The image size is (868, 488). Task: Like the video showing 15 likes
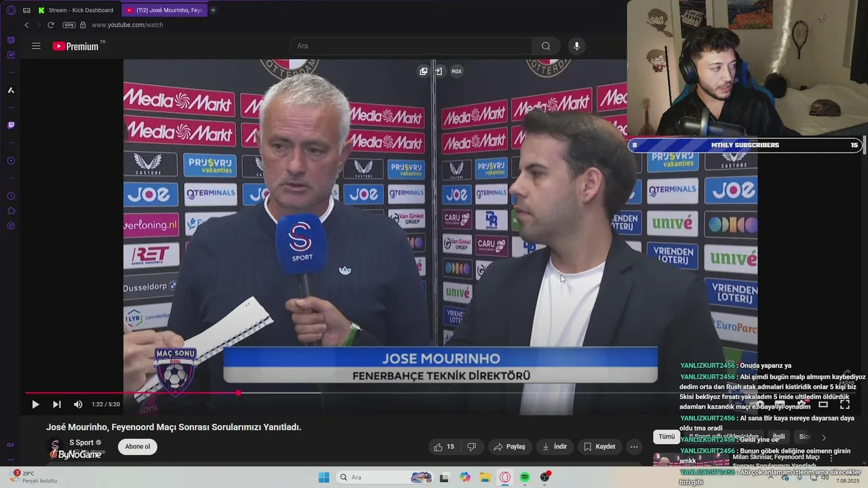[x=444, y=447]
